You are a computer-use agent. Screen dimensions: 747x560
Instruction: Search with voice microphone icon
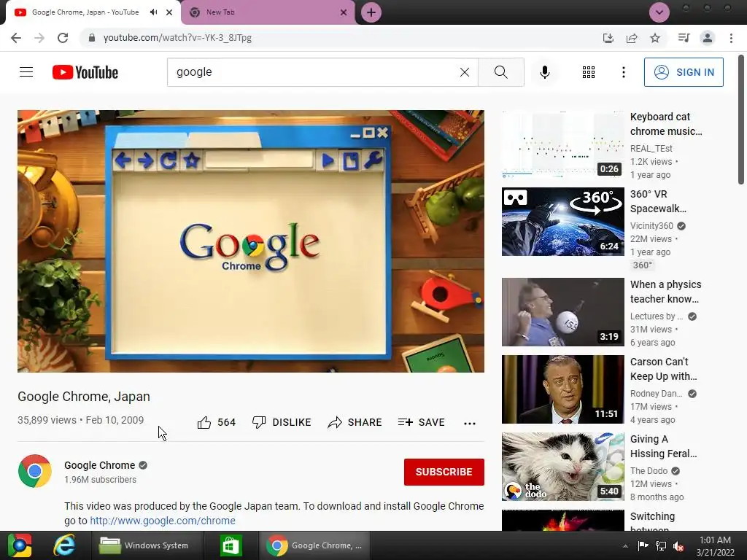click(x=544, y=72)
